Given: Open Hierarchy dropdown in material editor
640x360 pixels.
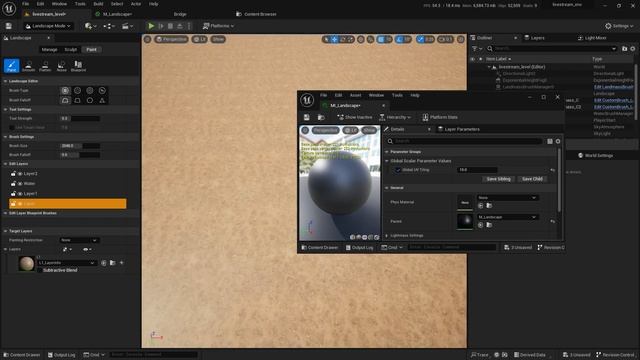Looking at the screenshot, I should [395, 118].
